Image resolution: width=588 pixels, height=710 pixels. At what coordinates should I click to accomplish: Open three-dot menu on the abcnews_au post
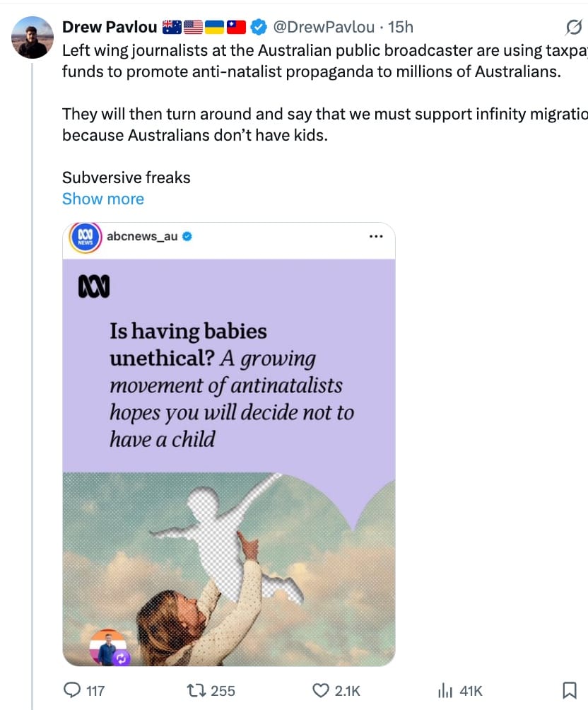pyautogui.click(x=376, y=236)
